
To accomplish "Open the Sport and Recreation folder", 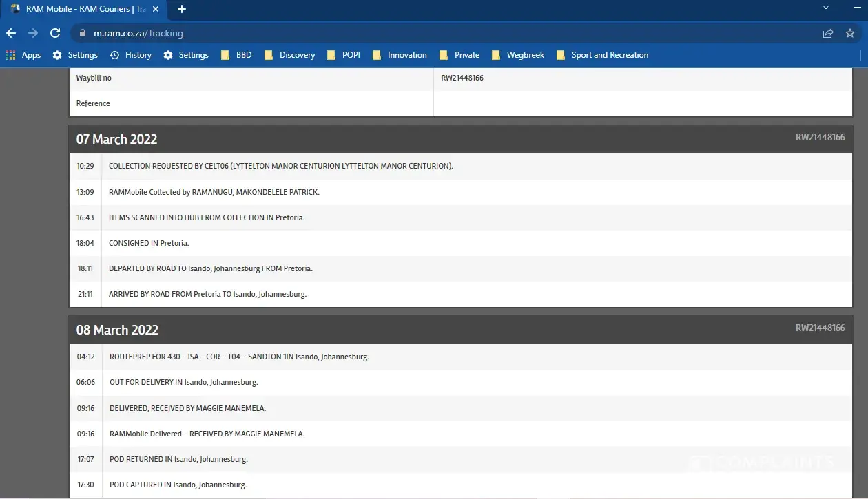I will [x=601, y=55].
